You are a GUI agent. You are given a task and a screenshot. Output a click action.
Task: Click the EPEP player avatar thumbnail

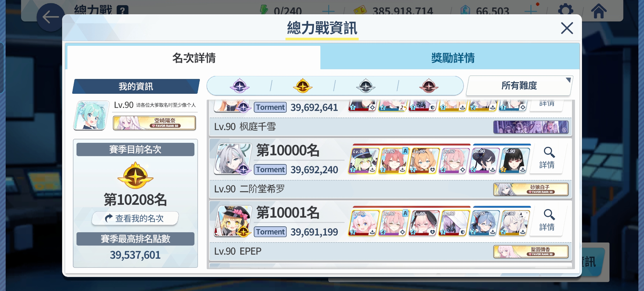(x=233, y=221)
